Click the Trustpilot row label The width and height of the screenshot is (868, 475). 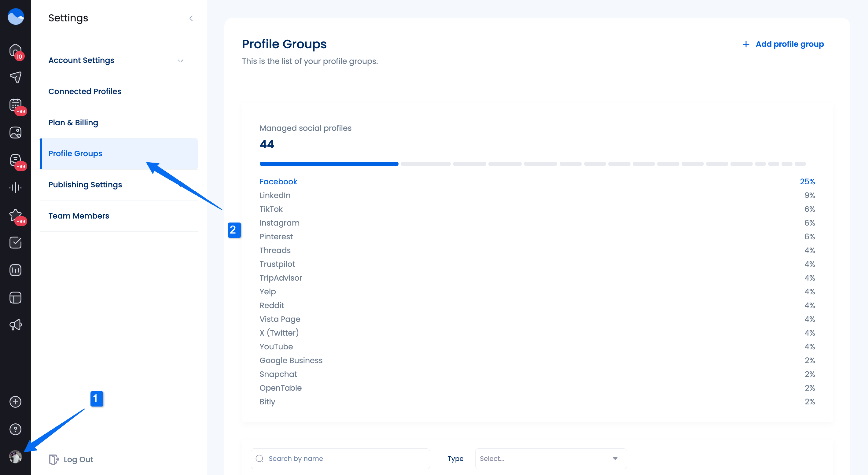point(277,264)
